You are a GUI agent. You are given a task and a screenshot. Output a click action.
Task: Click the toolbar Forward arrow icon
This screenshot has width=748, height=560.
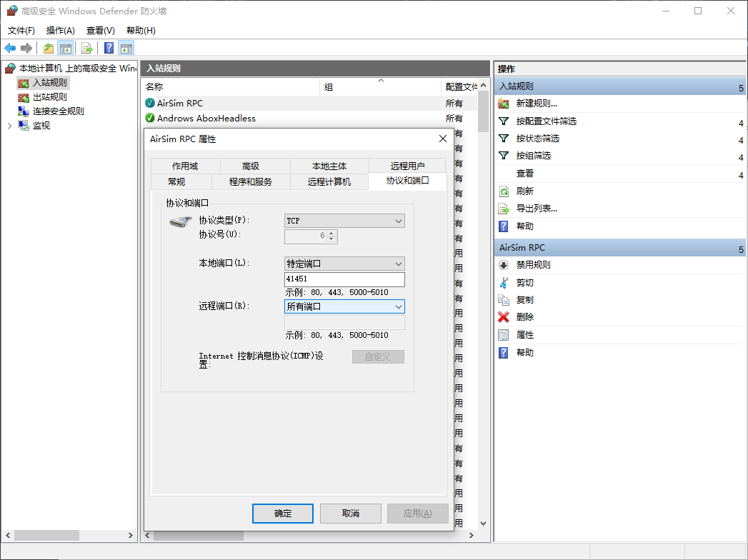26,48
